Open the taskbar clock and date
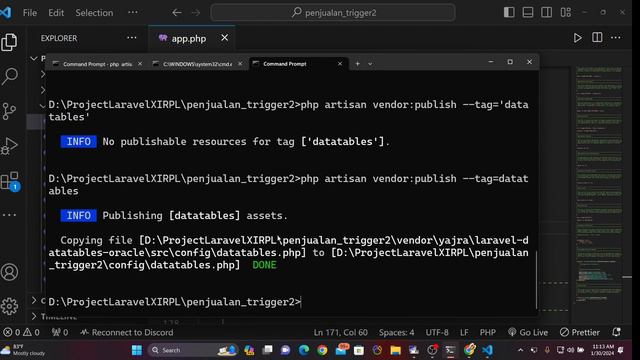This screenshot has height=360, width=640. pos(603,350)
